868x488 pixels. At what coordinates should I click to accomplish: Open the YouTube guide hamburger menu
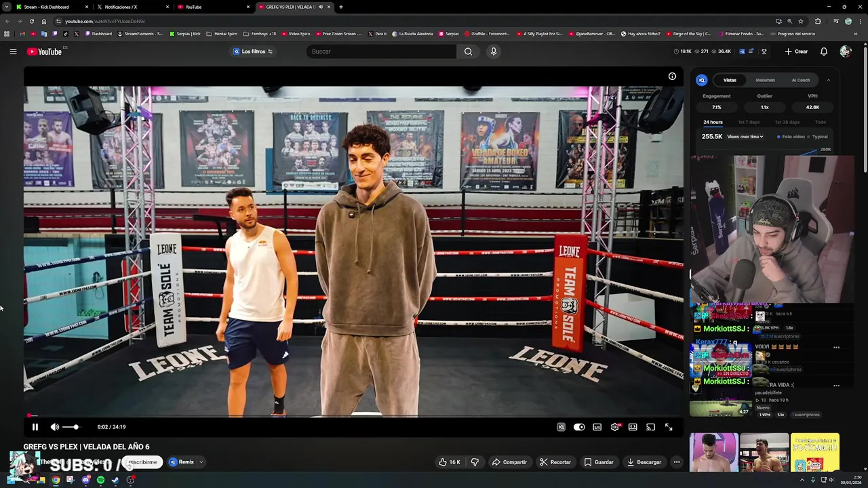13,52
